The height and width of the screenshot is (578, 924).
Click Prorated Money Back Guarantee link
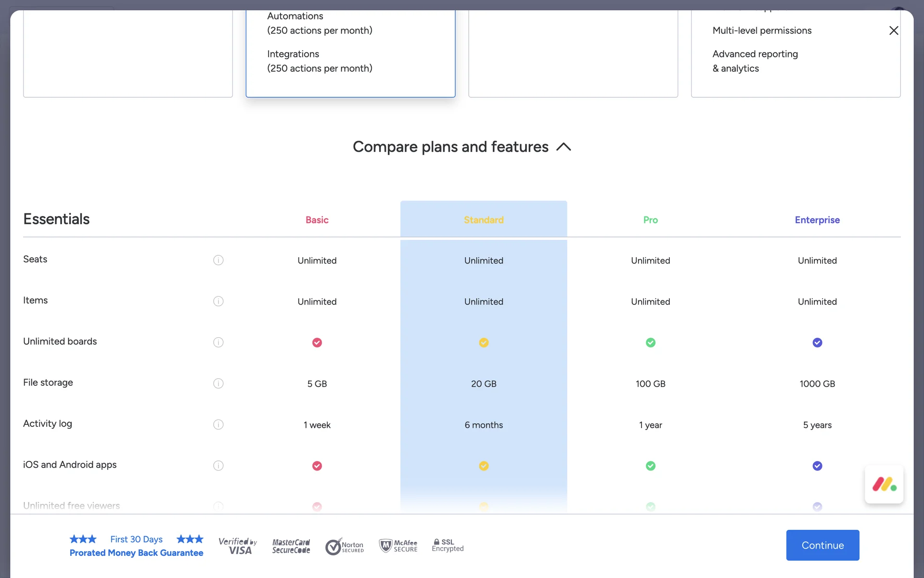coord(136,553)
